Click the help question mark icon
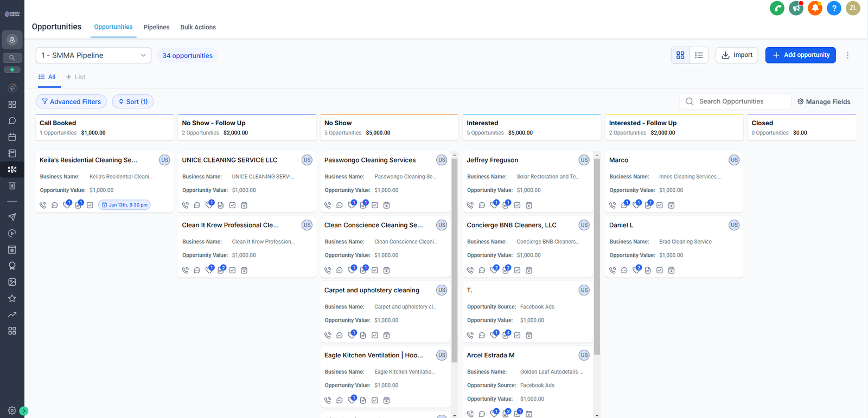Image resolution: width=868 pixels, height=418 pixels. tap(834, 8)
